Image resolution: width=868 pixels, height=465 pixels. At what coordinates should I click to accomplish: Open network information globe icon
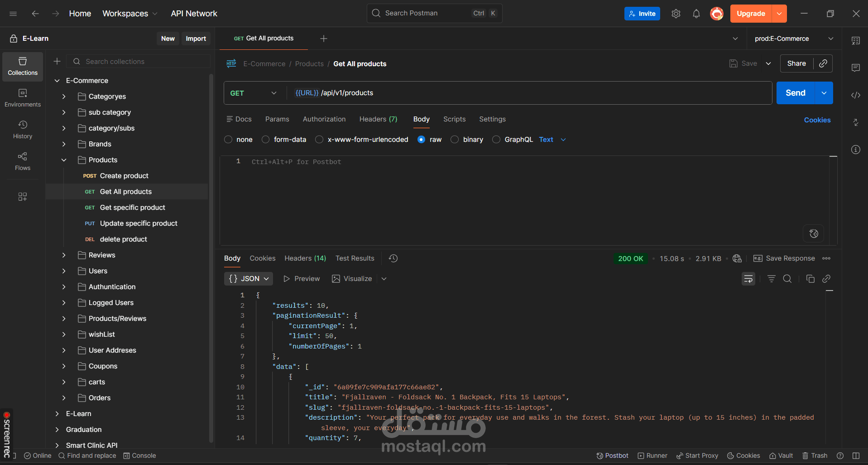coord(737,258)
